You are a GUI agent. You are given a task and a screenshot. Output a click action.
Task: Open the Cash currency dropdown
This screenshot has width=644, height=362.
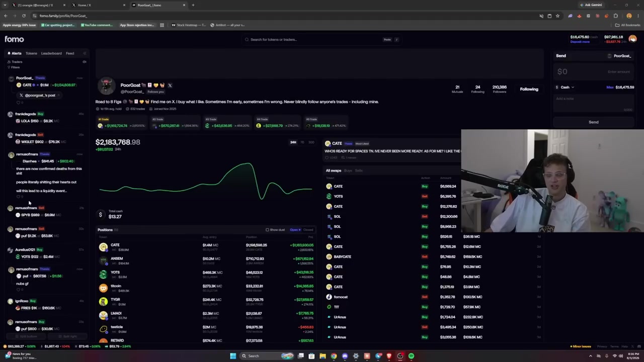click(x=565, y=87)
